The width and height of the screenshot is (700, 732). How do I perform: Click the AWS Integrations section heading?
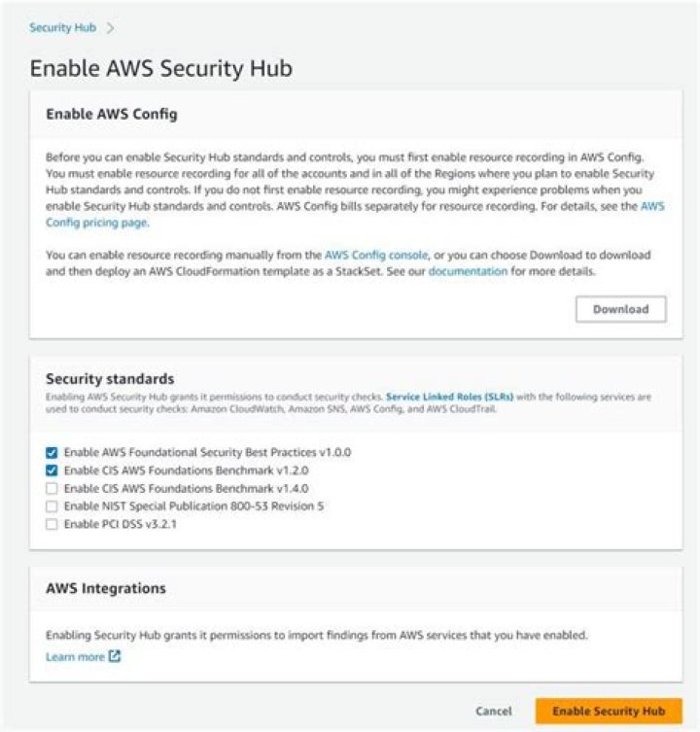106,588
